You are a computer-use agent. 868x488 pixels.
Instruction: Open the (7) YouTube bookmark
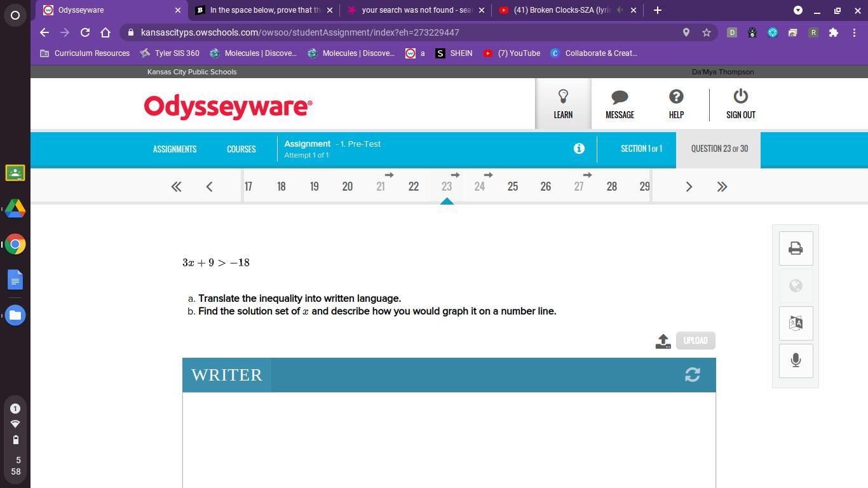512,53
